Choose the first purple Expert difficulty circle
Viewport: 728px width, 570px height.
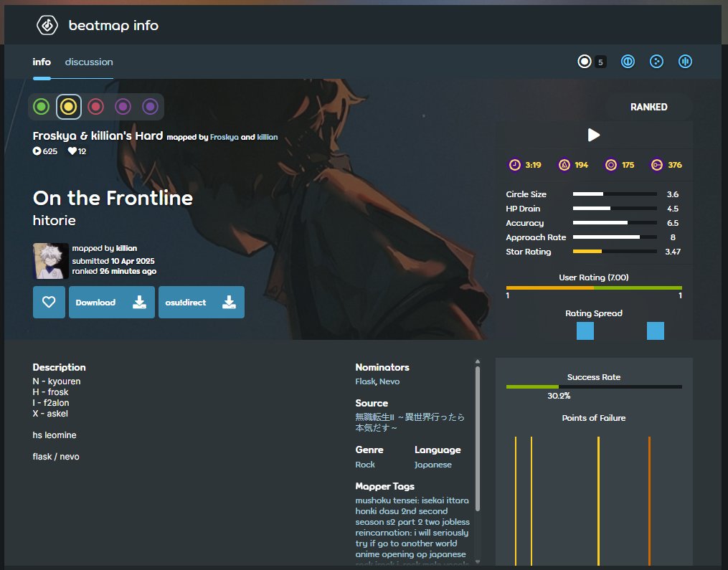[x=123, y=107]
